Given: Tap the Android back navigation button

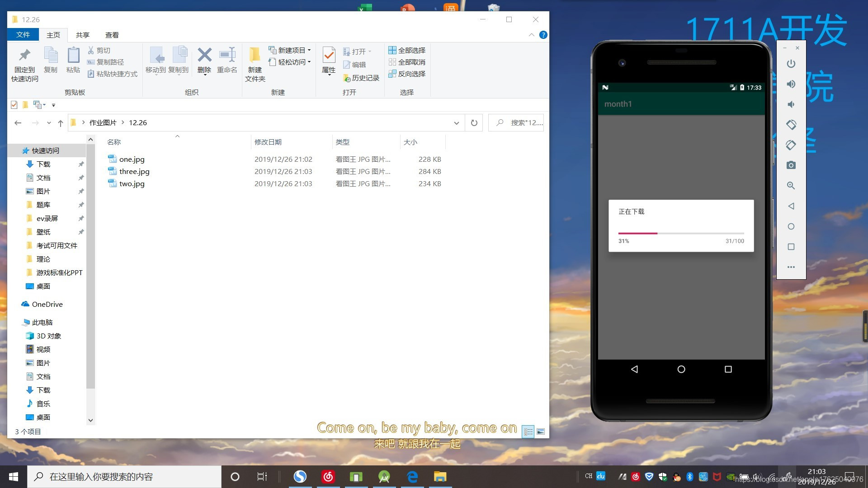Looking at the screenshot, I should 634,370.
